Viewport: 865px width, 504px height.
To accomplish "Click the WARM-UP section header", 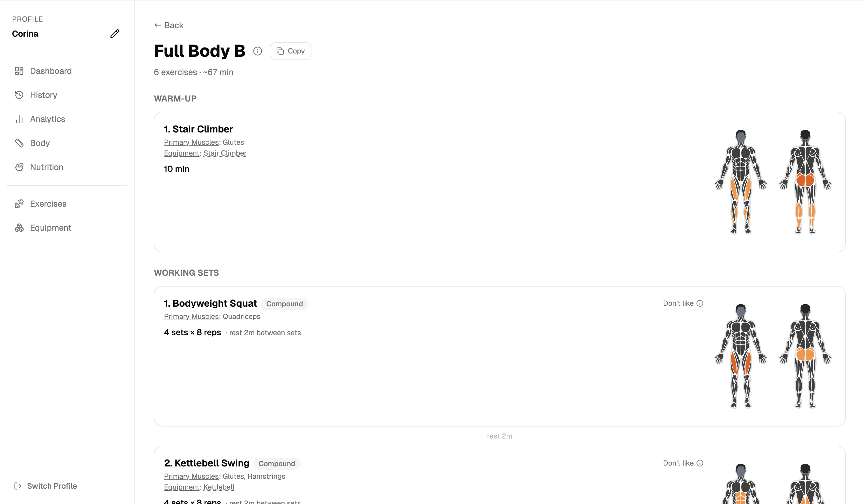I will (x=175, y=99).
